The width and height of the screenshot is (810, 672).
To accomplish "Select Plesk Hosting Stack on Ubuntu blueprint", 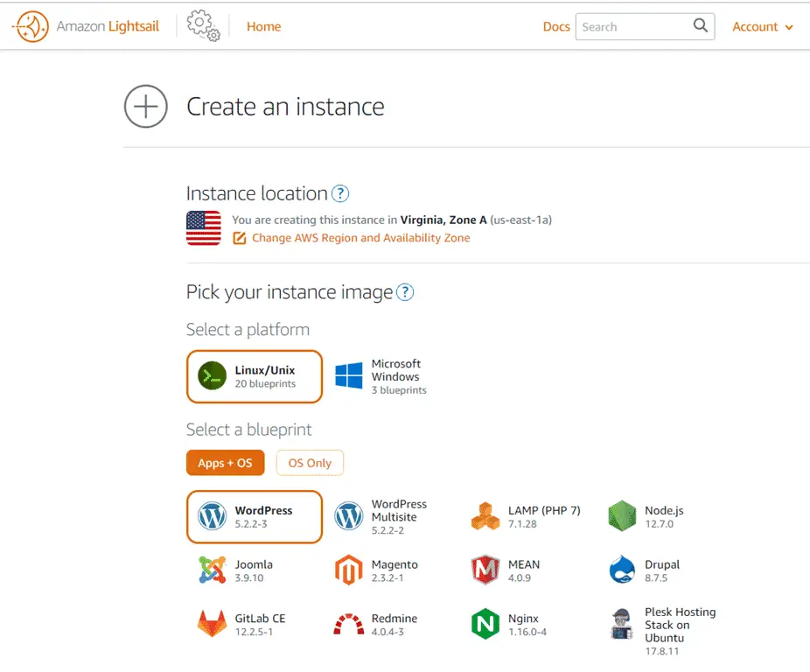I will click(x=664, y=631).
